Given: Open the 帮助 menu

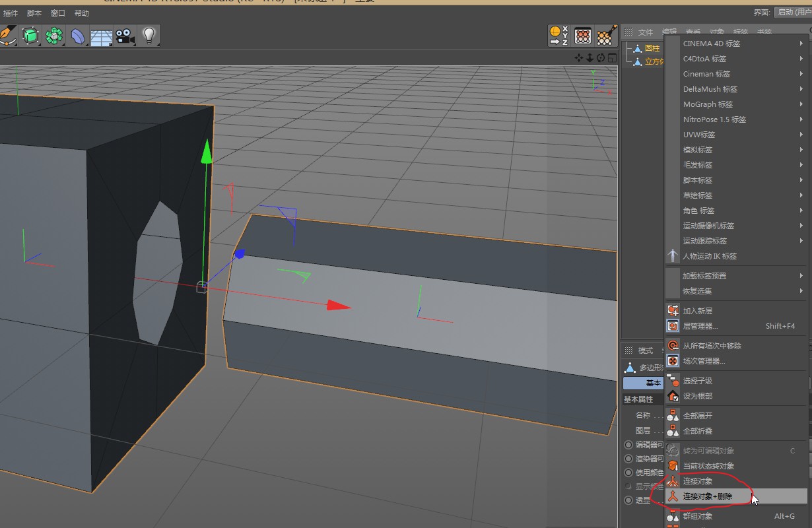Looking at the screenshot, I should click(82, 13).
